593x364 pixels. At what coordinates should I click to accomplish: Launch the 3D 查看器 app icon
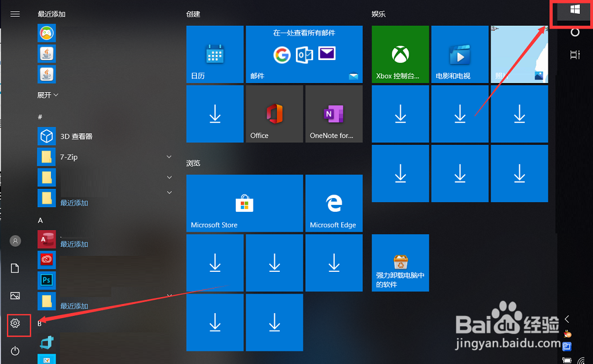click(x=46, y=136)
